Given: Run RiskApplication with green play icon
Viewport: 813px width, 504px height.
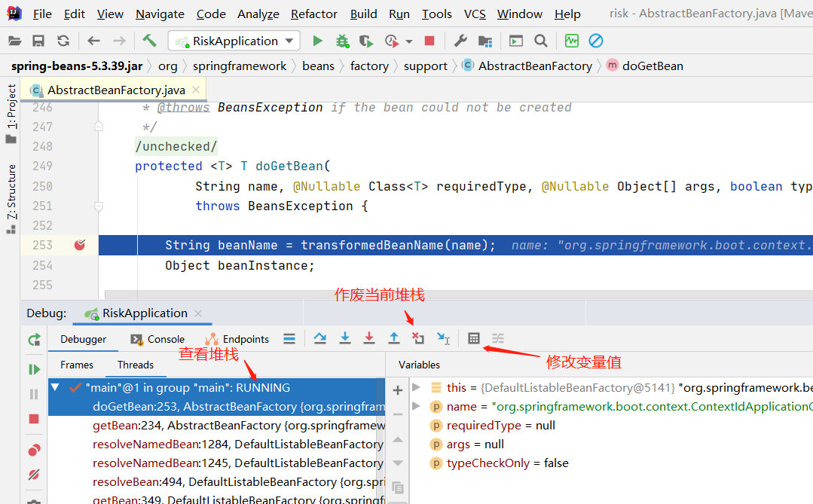Looking at the screenshot, I should point(317,41).
